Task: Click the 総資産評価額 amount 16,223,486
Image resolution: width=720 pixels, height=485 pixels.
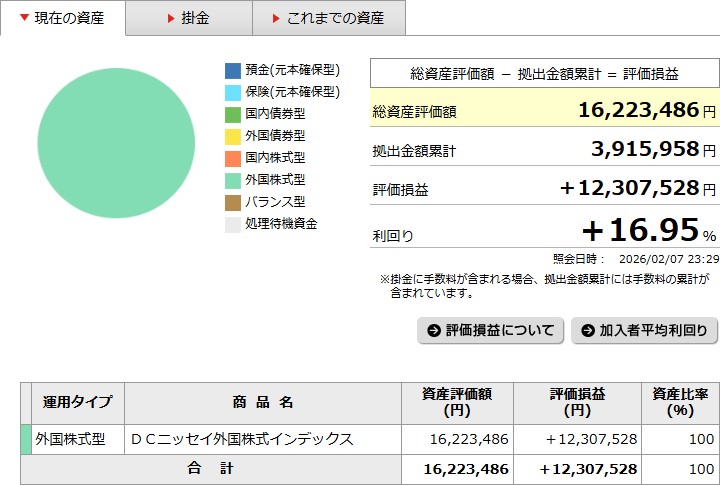Action: click(638, 110)
